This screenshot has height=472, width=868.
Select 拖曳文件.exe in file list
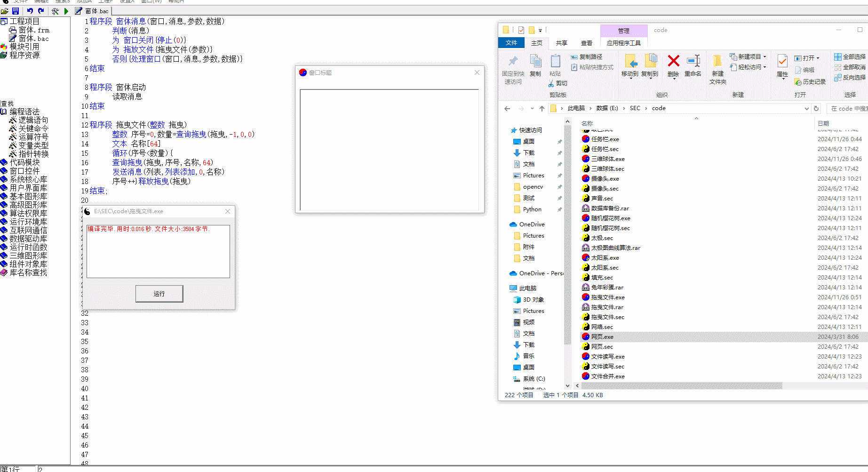603,297
